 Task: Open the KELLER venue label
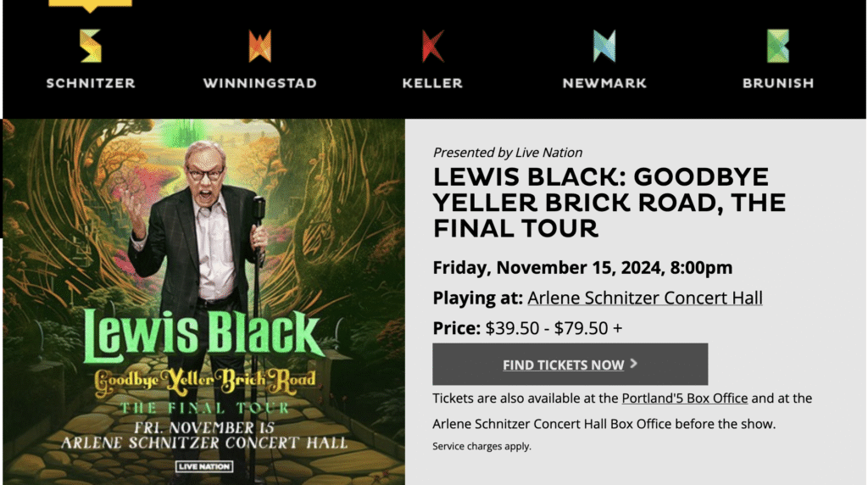pyautogui.click(x=432, y=83)
